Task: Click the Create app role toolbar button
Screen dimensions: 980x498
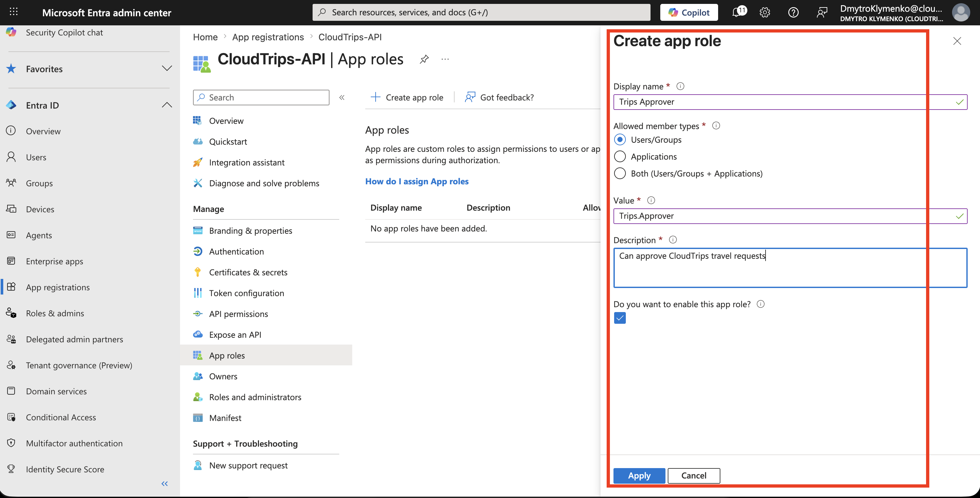Action: click(x=407, y=98)
